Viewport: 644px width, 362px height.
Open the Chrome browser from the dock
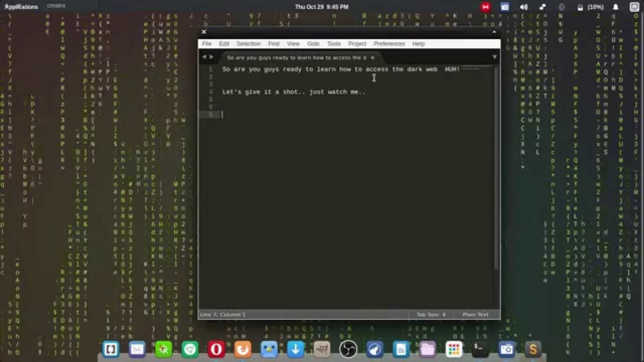pyautogui.click(x=190, y=348)
